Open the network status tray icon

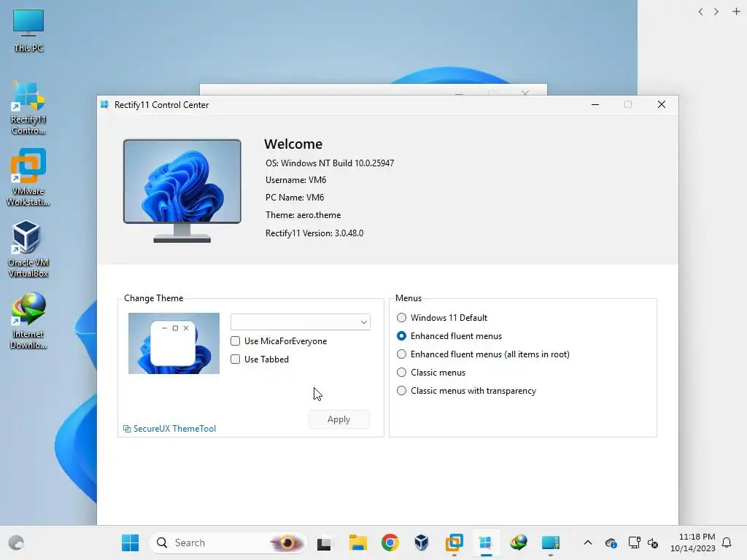coord(634,542)
